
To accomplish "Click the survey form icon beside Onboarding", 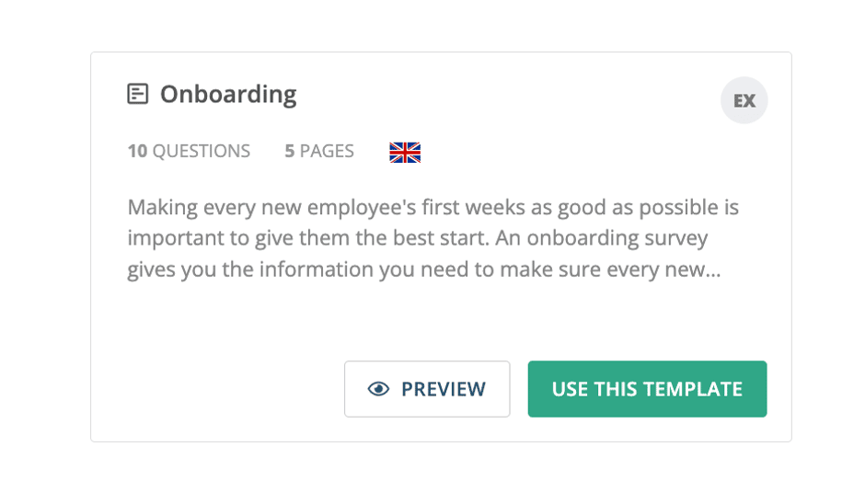I will coord(137,94).
